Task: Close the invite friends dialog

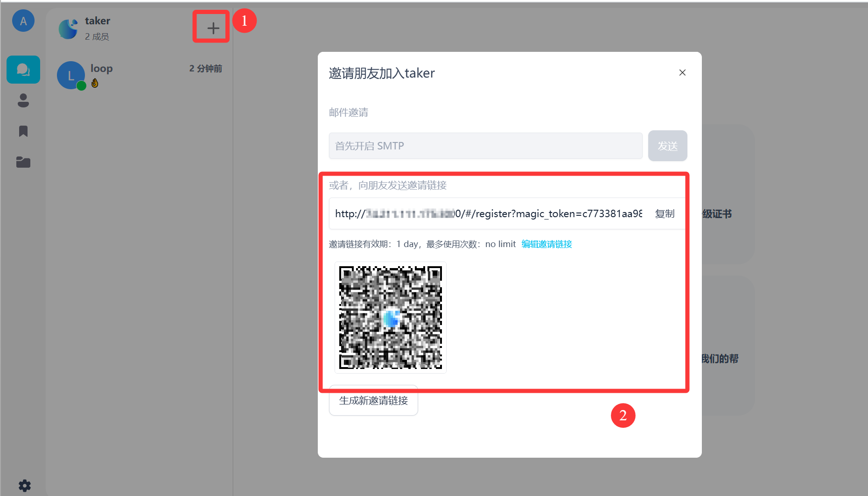Action: [682, 73]
